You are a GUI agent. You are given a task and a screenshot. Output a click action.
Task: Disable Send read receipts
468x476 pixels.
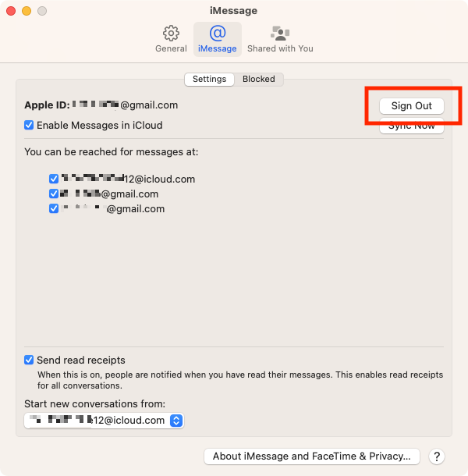click(29, 360)
